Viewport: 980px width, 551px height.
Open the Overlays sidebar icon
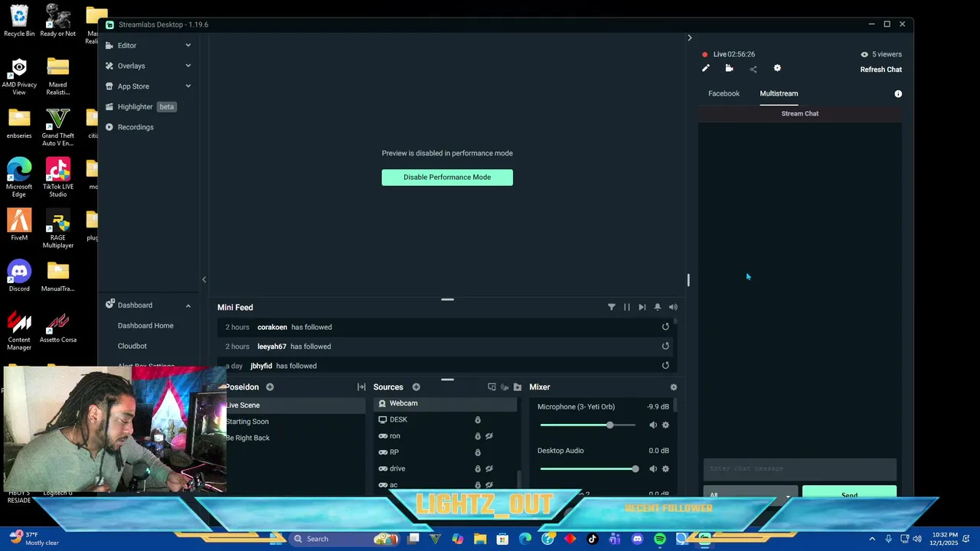109,66
